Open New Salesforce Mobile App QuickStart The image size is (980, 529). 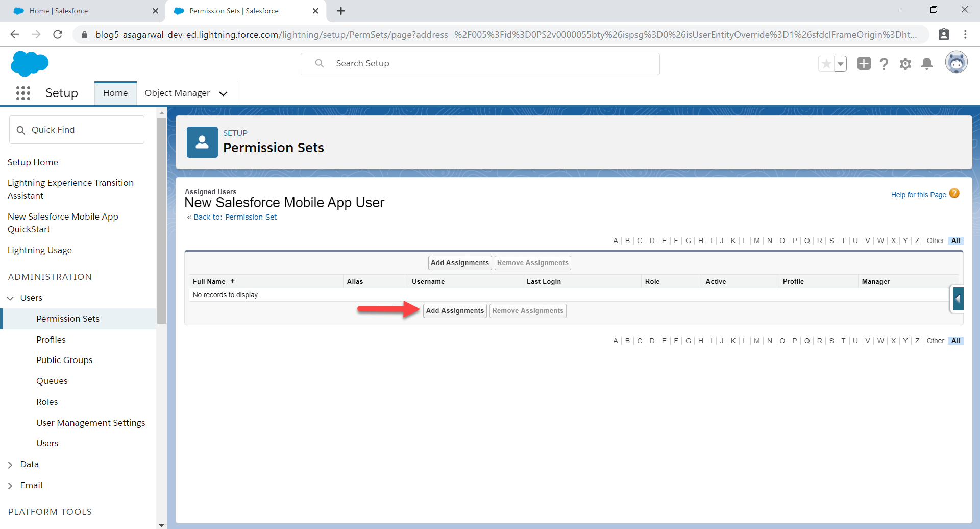coord(63,223)
